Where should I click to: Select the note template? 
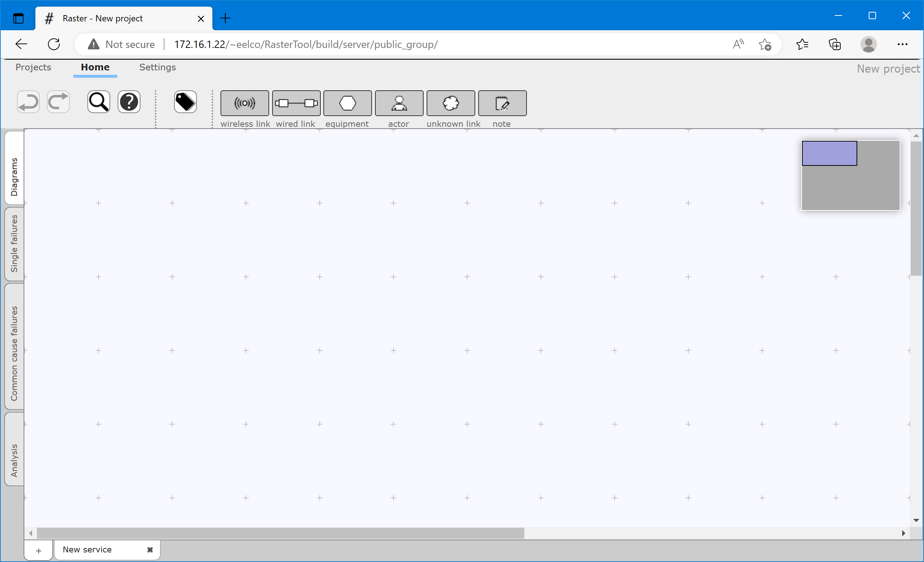coord(502,103)
